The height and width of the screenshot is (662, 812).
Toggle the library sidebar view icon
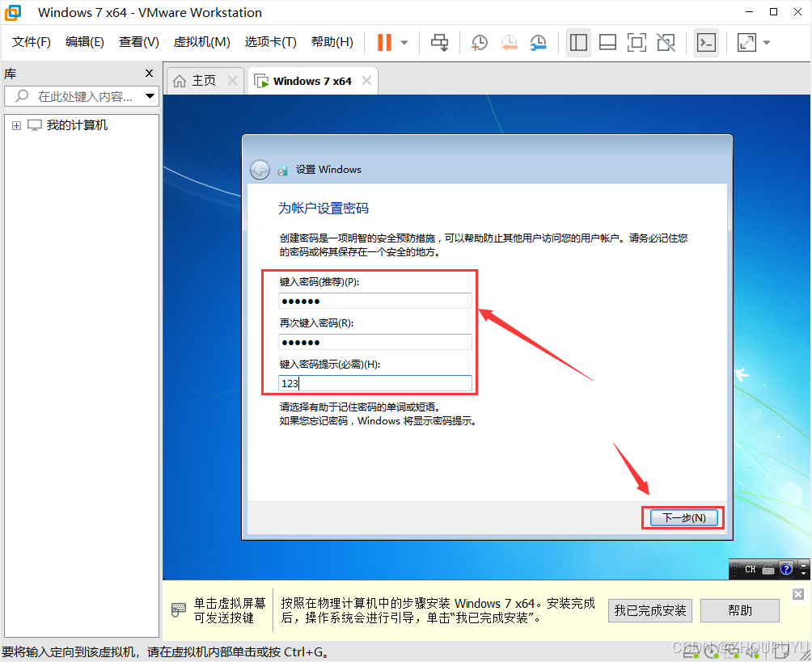tap(578, 43)
